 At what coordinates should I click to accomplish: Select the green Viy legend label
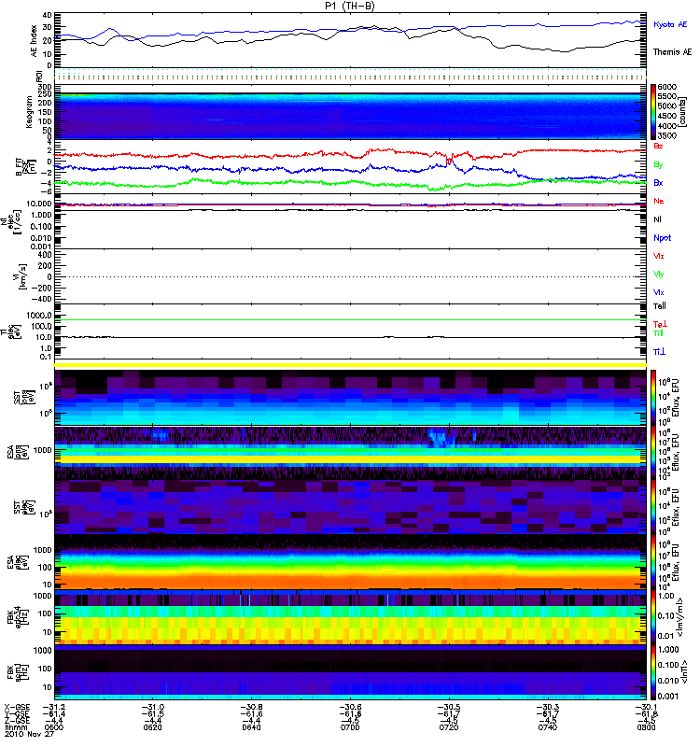click(658, 275)
